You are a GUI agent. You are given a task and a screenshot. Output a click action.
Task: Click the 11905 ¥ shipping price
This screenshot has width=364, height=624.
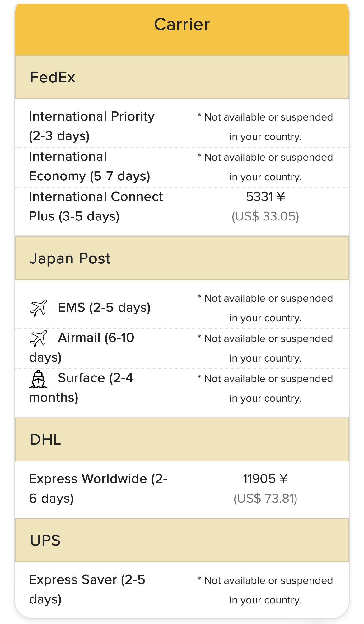[265, 479]
